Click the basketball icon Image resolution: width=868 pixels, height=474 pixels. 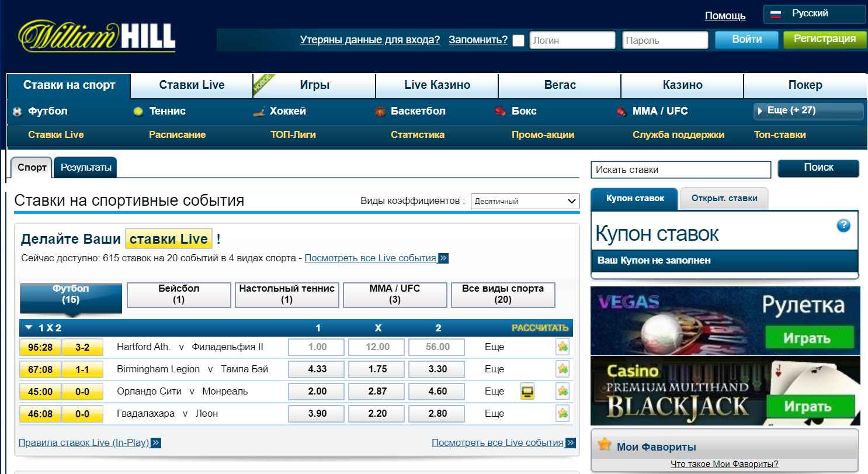[x=380, y=111]
